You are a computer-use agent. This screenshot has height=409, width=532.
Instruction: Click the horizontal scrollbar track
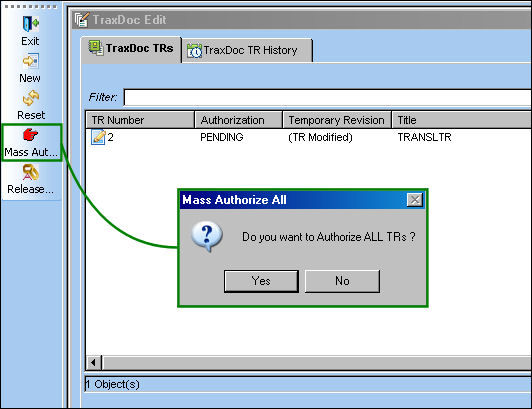click(317, 362)
